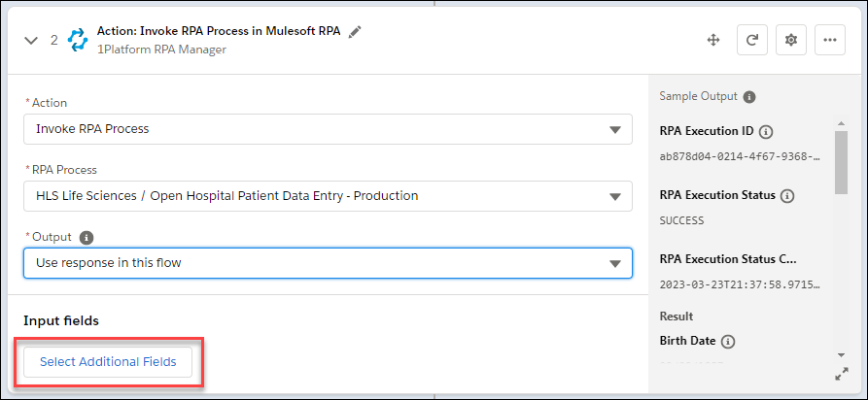Show info for RPA Execution ID
868x400 pixels.
point(766,132)
